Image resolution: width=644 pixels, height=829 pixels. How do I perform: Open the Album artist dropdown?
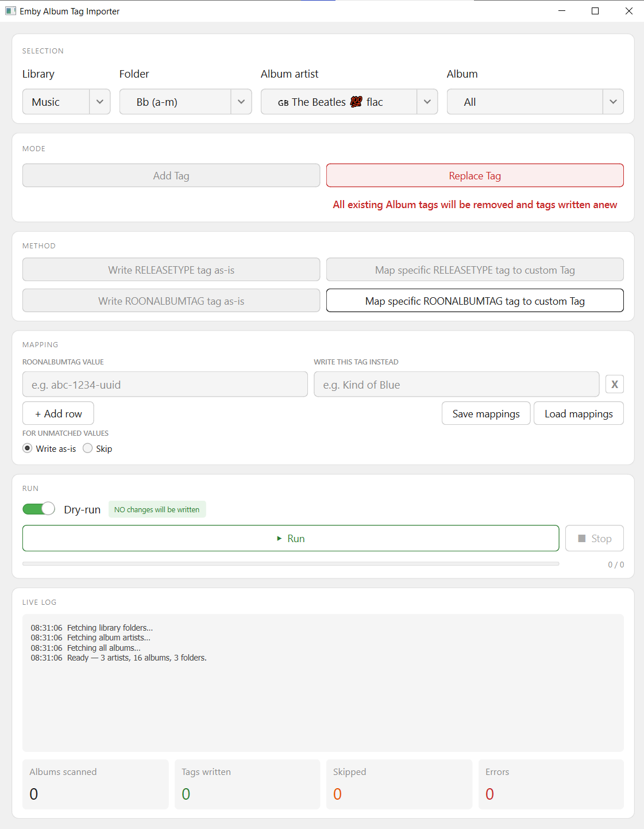coord(349,102)
